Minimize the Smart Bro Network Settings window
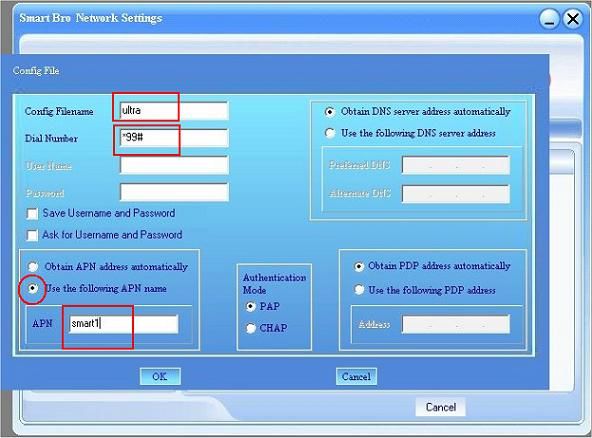The image size is (592, 438). point(549,19)
